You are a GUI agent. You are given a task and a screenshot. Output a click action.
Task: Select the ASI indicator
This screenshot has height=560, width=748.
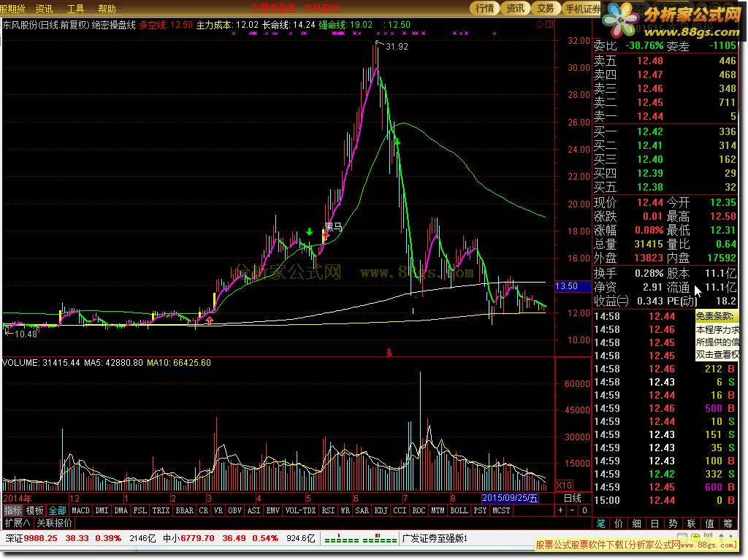tap(253, 510)
